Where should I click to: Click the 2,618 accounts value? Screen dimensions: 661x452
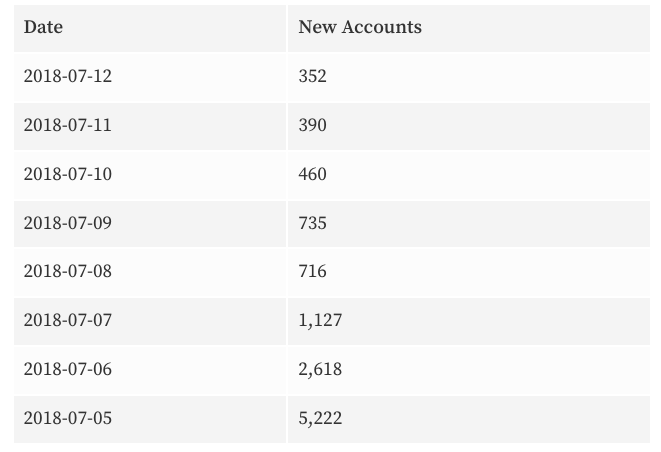[320, 370]
